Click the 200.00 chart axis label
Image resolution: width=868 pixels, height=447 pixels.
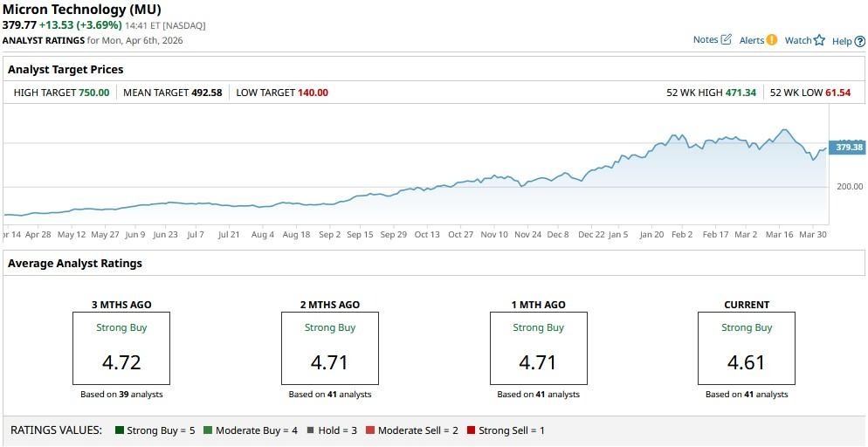coord(850,187)
